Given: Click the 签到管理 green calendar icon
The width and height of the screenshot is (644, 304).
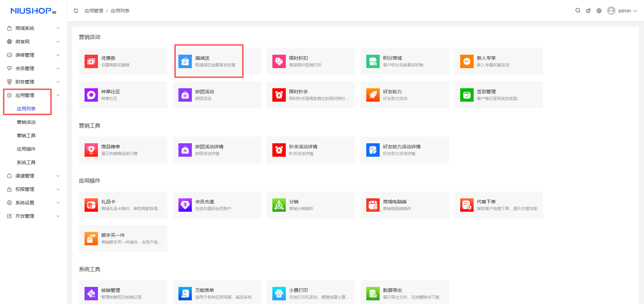Looking at the screenshot, I should click(x=467, y=95).
